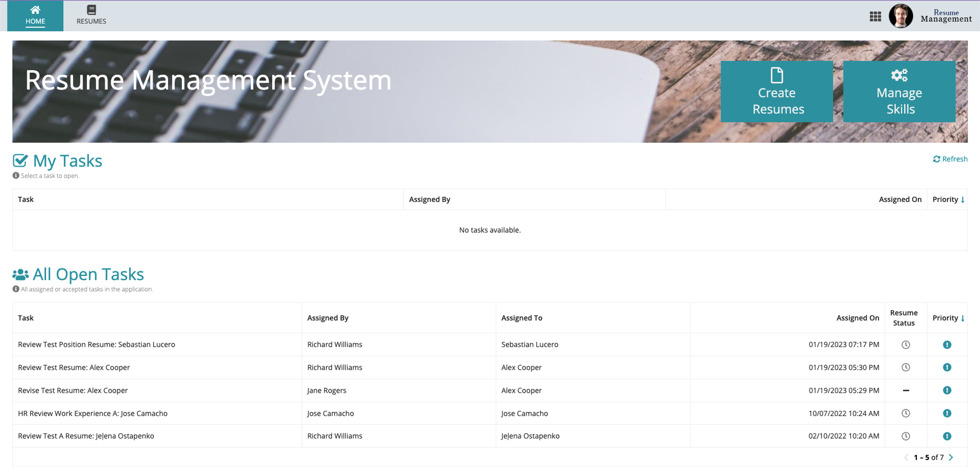
Task: Open 'Review Test Resume: Alex Cooper' task
Action: (74, 367)
